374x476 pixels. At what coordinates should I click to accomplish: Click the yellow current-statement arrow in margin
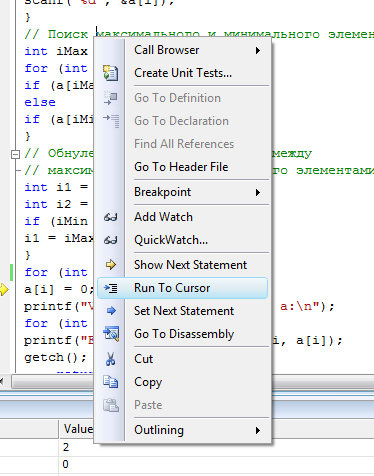pos(4,289)
